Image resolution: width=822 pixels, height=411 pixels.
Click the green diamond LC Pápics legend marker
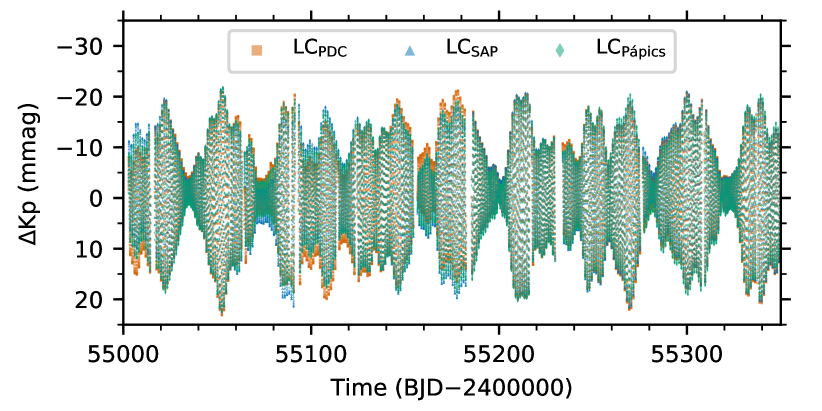point(560,51)
